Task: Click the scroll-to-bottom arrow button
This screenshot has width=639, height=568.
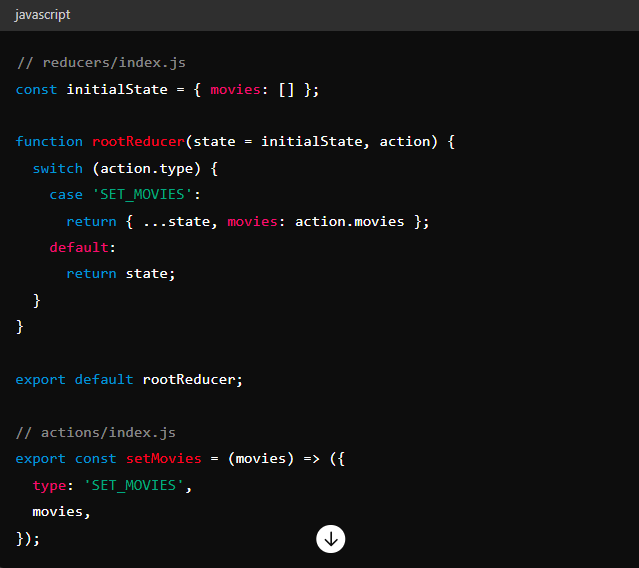Action: click(330, 539)
